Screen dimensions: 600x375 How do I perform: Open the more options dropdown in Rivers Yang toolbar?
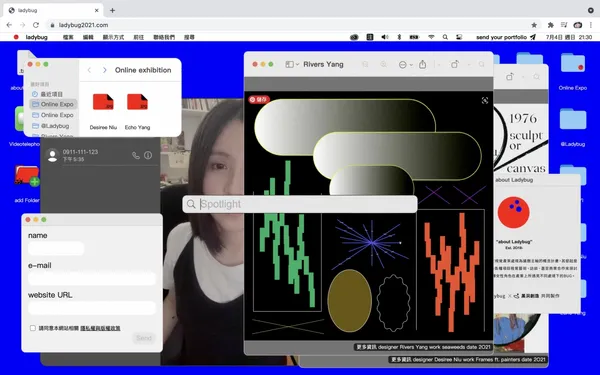406,65
